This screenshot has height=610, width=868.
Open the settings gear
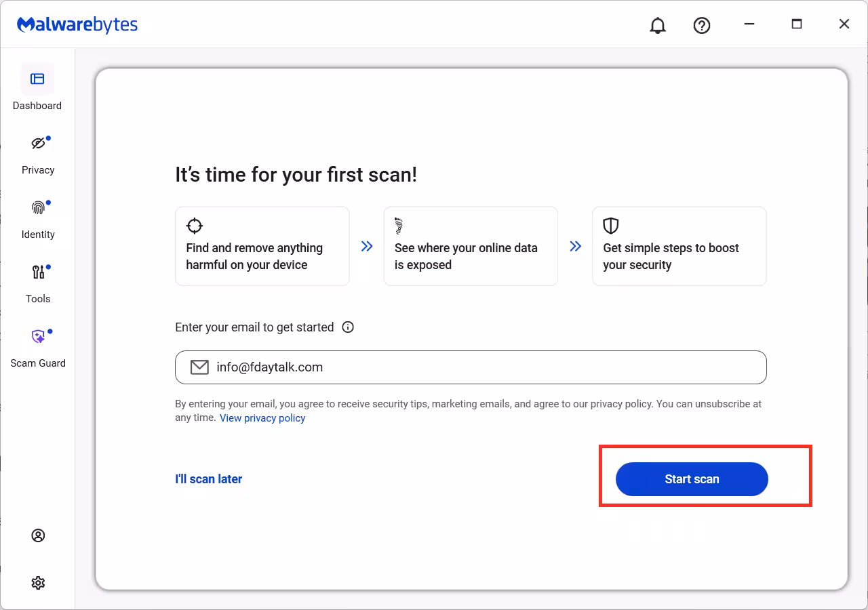[38, 583]
